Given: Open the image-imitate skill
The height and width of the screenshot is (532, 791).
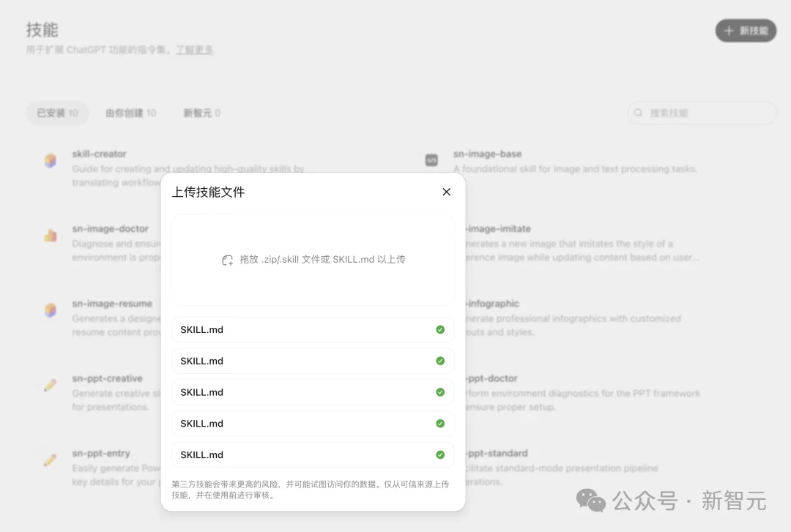Looking at the screenshot, I should pos(498,228).
